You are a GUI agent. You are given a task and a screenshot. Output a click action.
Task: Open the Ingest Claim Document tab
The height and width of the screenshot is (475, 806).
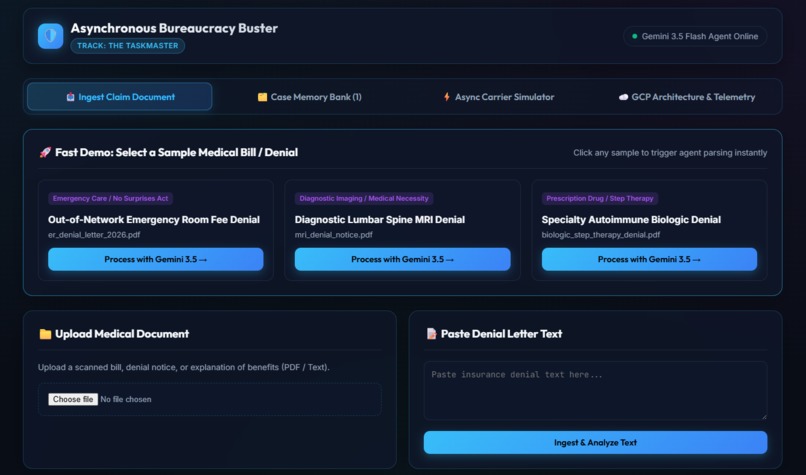pos(119,97)
